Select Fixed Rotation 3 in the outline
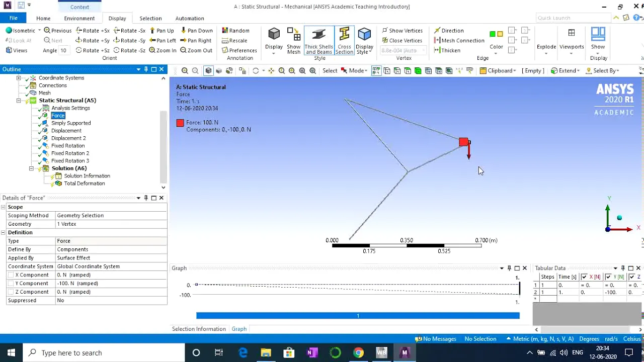 click(x=70, y=161)
